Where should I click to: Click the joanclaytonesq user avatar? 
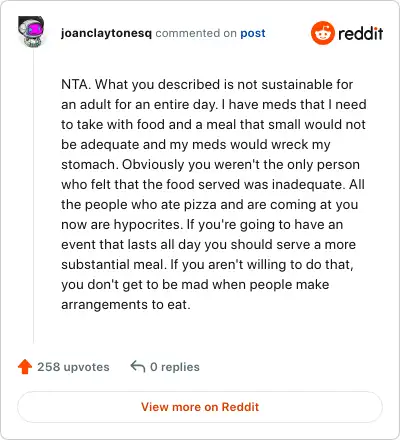(x=31, y=32)
